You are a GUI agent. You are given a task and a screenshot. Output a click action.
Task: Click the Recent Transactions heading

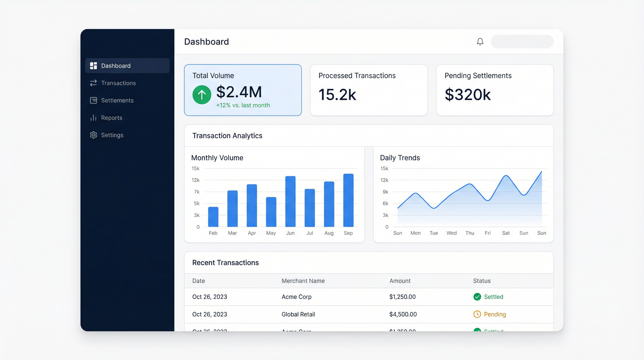pyautogui.click(x=225, y=262)
